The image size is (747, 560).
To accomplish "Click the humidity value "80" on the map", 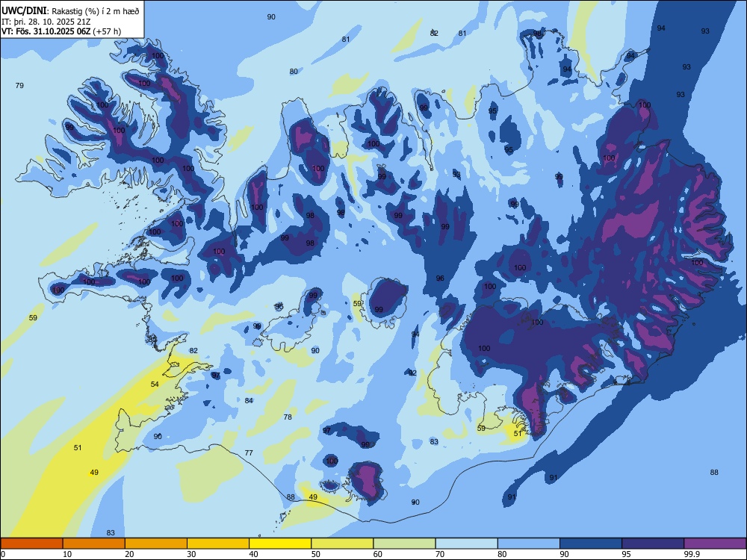I will pyautogui.click(x=294, y=72).
